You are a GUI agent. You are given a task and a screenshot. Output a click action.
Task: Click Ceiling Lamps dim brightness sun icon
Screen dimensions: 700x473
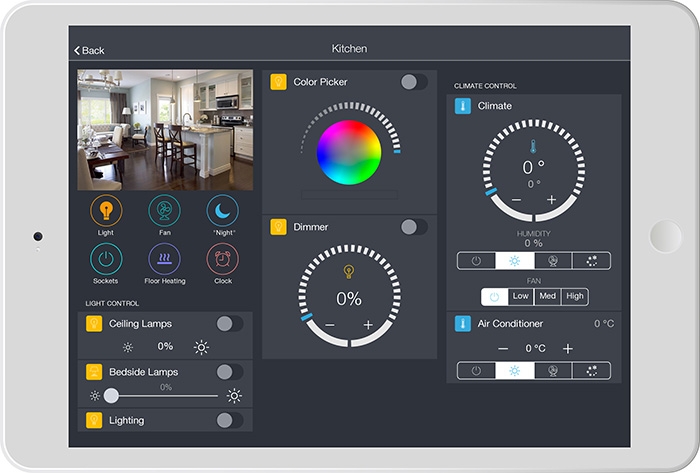[x=128, y=347]
